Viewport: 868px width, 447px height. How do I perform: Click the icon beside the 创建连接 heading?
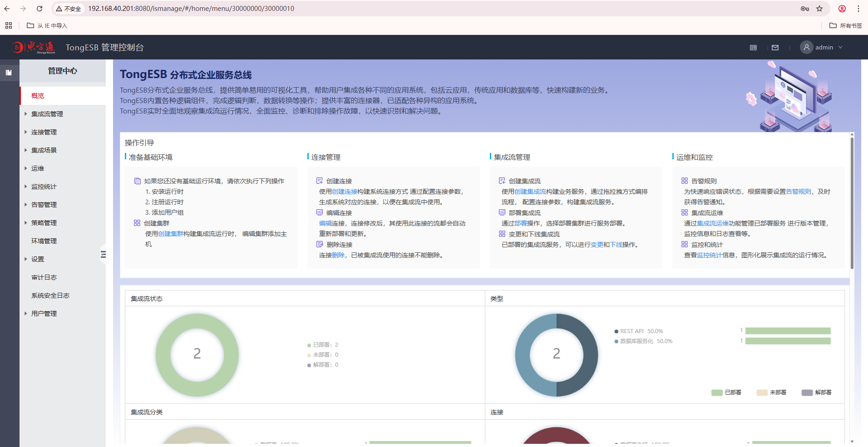[320, 181]
